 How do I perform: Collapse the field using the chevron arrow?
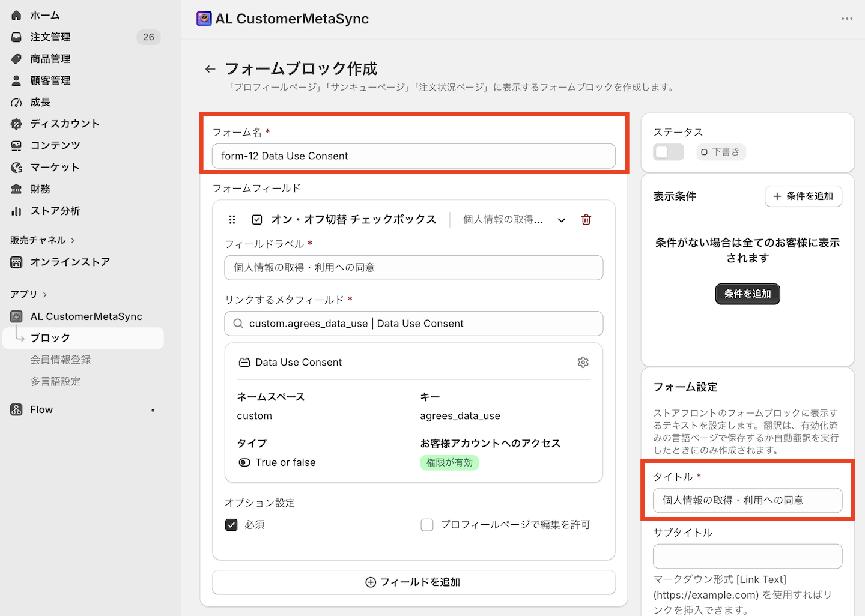point(562,220)
